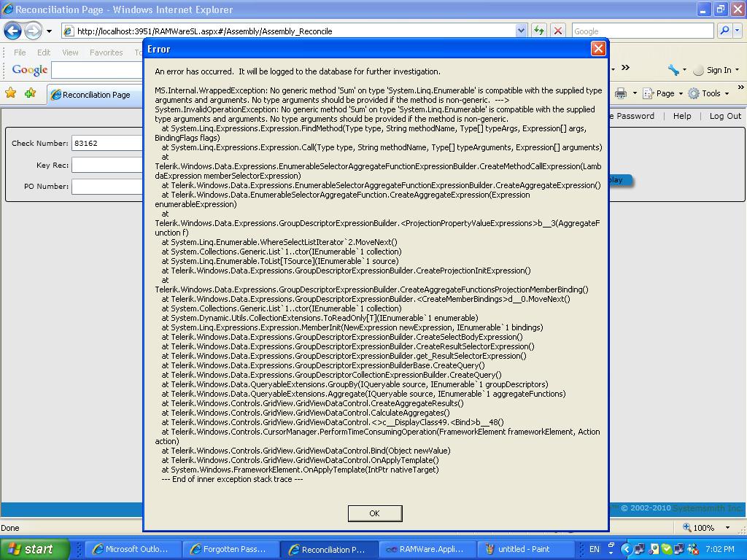Expand the Google toolbar chevron overflow
747x560 pixels.
tap(625, 68)
